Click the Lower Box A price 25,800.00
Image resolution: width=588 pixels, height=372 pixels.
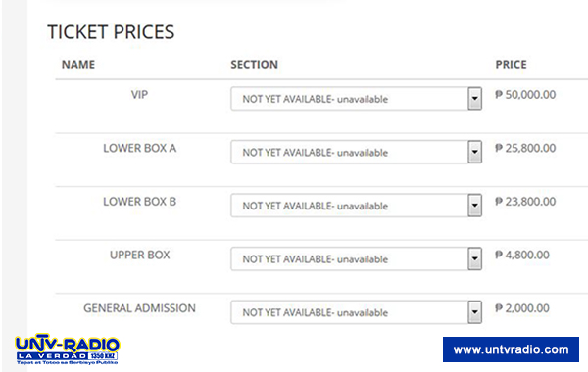(x=525, y=148)
